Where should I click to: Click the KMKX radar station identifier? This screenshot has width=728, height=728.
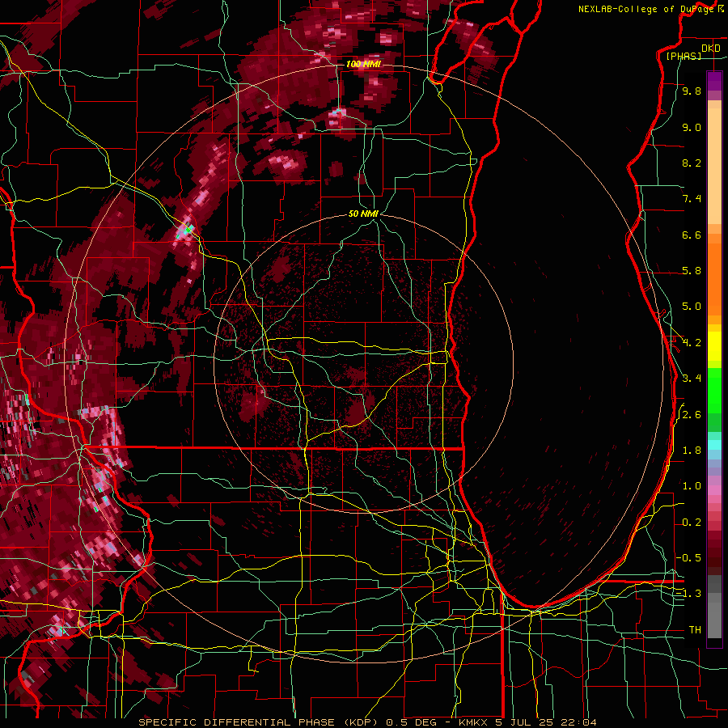pyautogui.click(x=474, y=722)
